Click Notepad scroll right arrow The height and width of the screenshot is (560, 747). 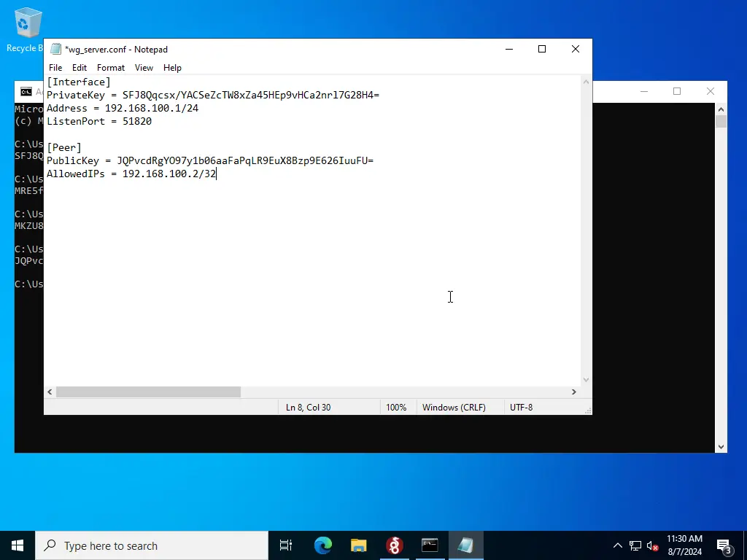(x=574, y=392)
